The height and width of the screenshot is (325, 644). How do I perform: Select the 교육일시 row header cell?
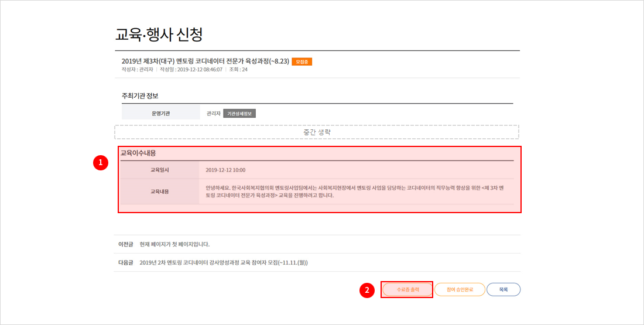coord(159,170)
